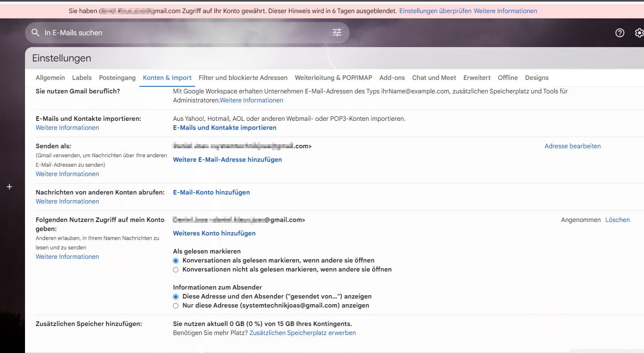Open the Labels settings tab

pyautogui.click(x=82, y=78)
